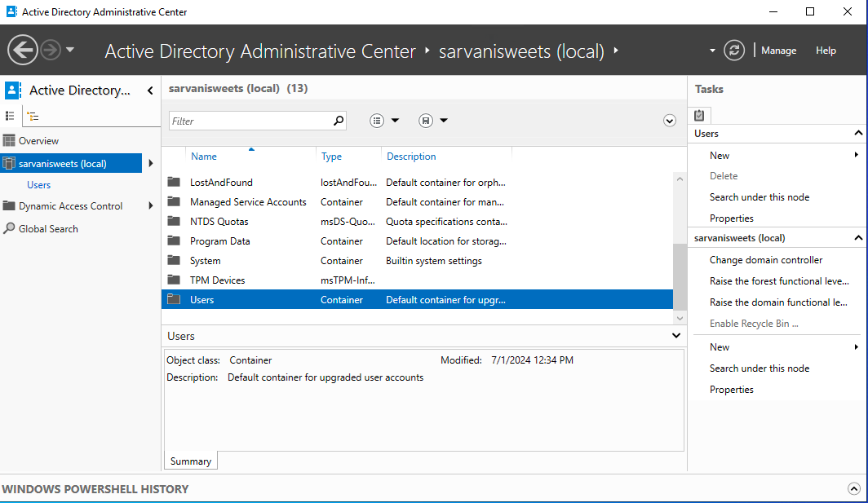Open the view options dropdown arrow

click(x=395, y=121)
